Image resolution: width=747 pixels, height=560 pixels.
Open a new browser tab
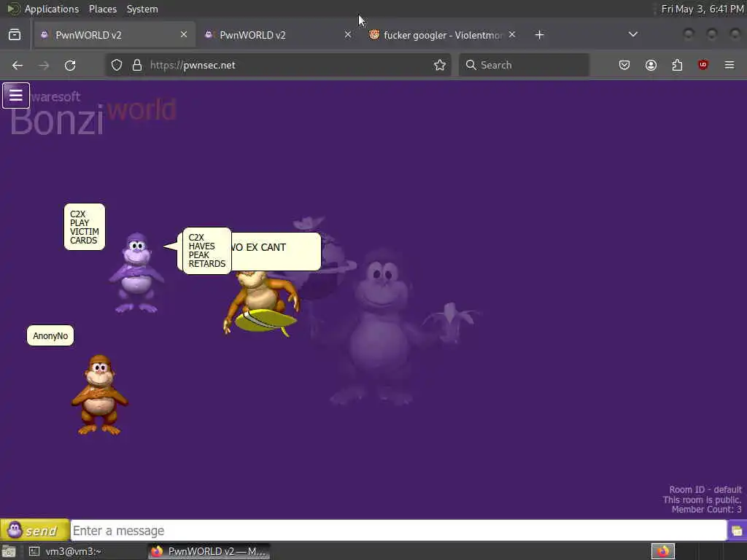tap(539, 35)
